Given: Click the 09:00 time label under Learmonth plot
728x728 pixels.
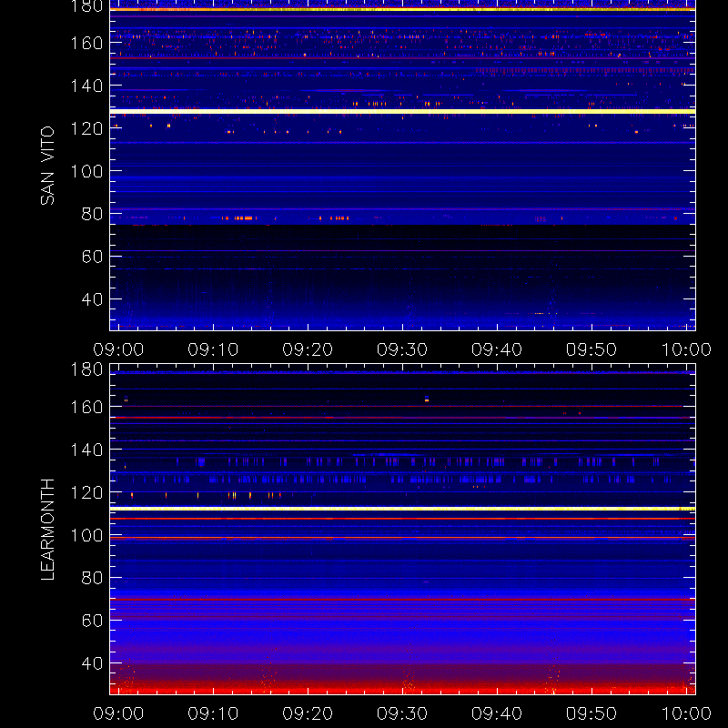Looking at the screenshot, I should [x=118, y=713].
